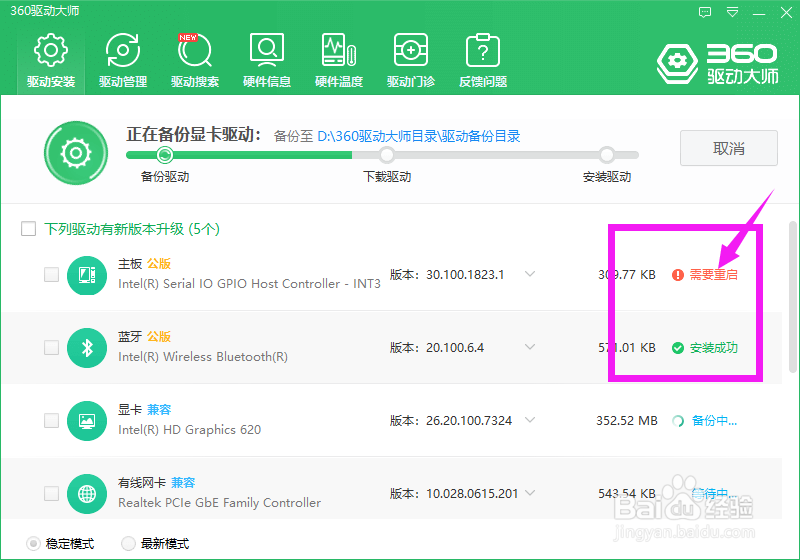This screenshot has width=800, height=560.
Task: Open the 驱动搜索 magnifier icon
Action: (x=194, y=49)
